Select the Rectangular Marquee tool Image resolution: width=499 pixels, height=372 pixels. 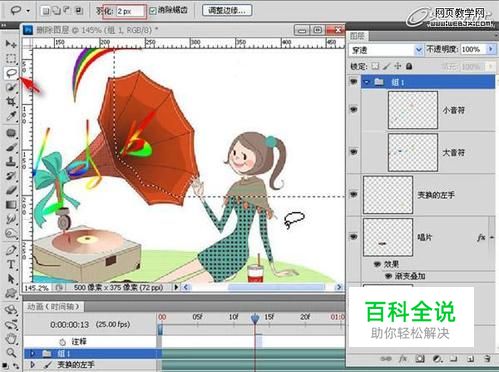point(11,58)
